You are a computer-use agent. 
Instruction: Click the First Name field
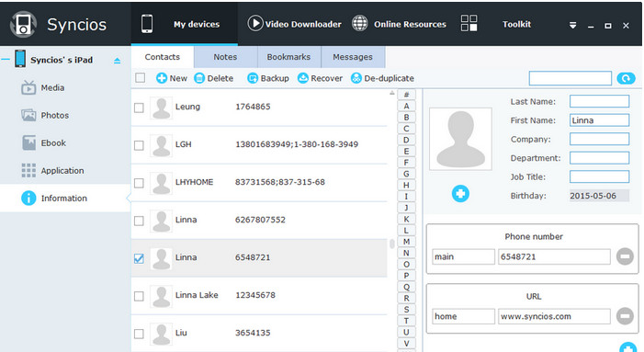(599, 119)
